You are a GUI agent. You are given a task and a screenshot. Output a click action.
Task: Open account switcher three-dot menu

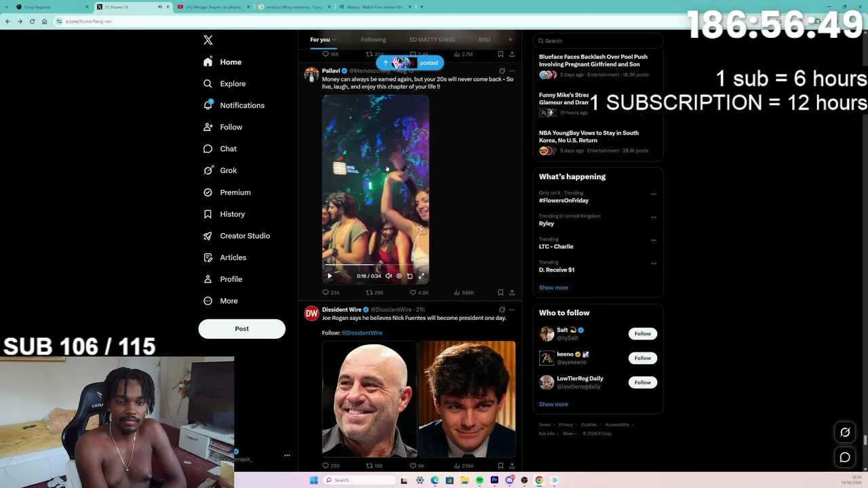287,455
